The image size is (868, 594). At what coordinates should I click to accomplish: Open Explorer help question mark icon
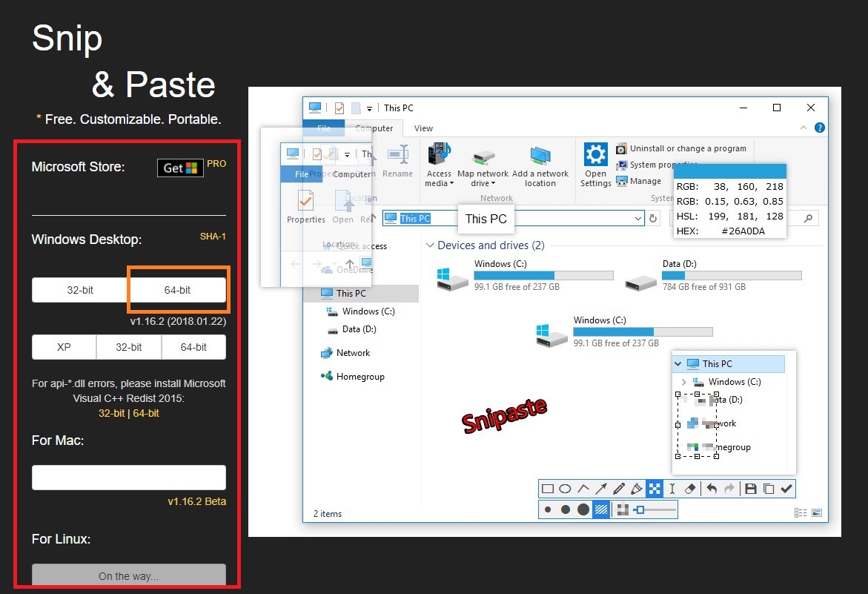coord(820,128)
